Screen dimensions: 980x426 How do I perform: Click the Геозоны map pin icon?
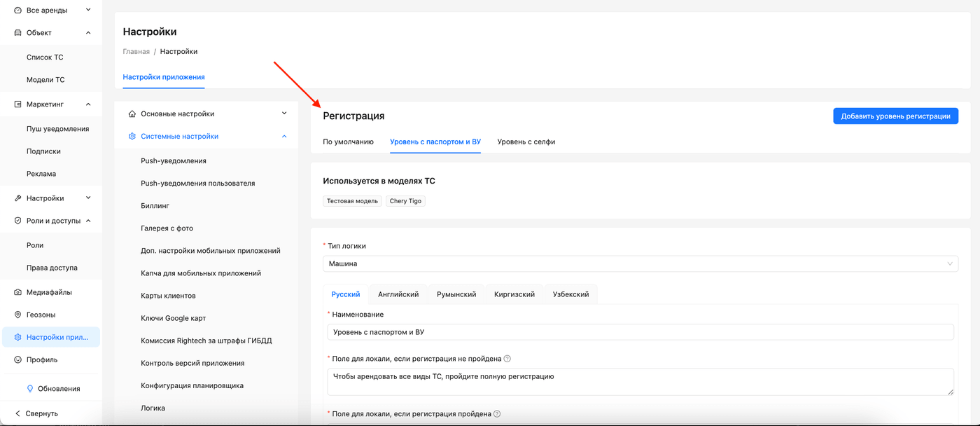coord(18,315)
